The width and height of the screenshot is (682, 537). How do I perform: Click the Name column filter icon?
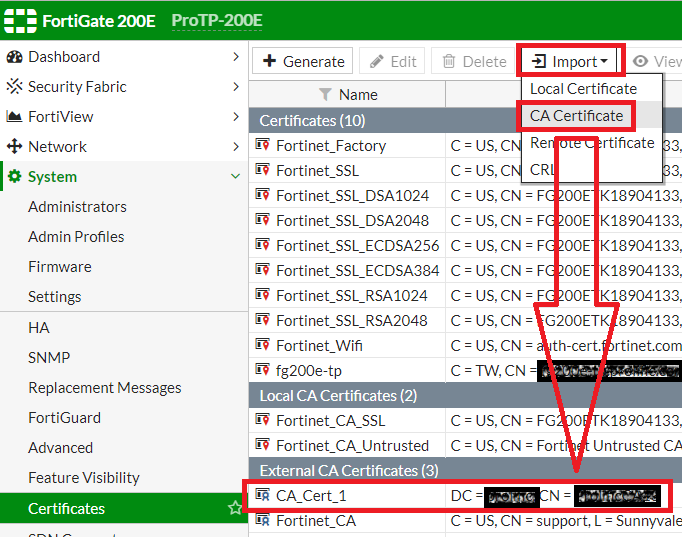(325, 94)
